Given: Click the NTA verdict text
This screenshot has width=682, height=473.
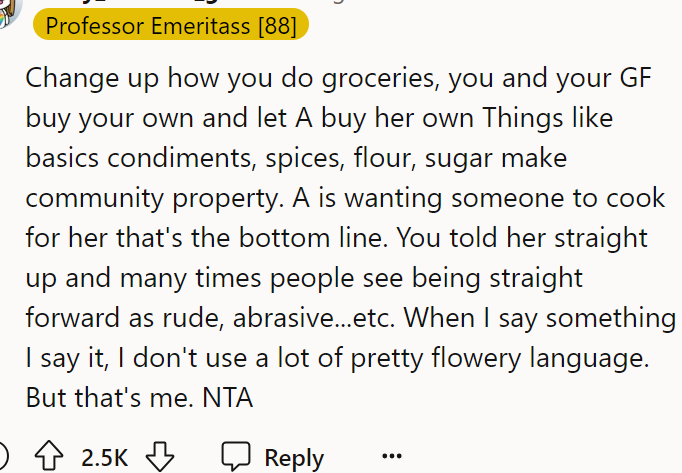Looking at the screenshot, I should (x=228, y=397).
